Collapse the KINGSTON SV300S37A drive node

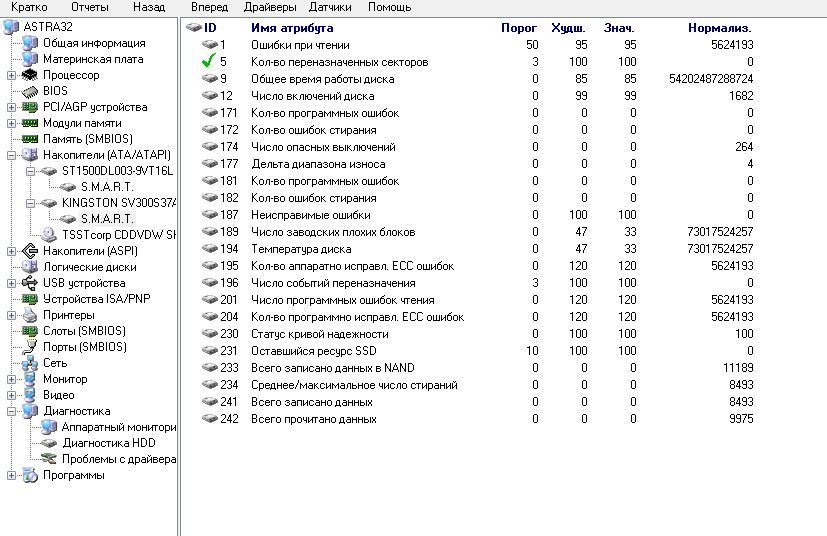(30, 203)
